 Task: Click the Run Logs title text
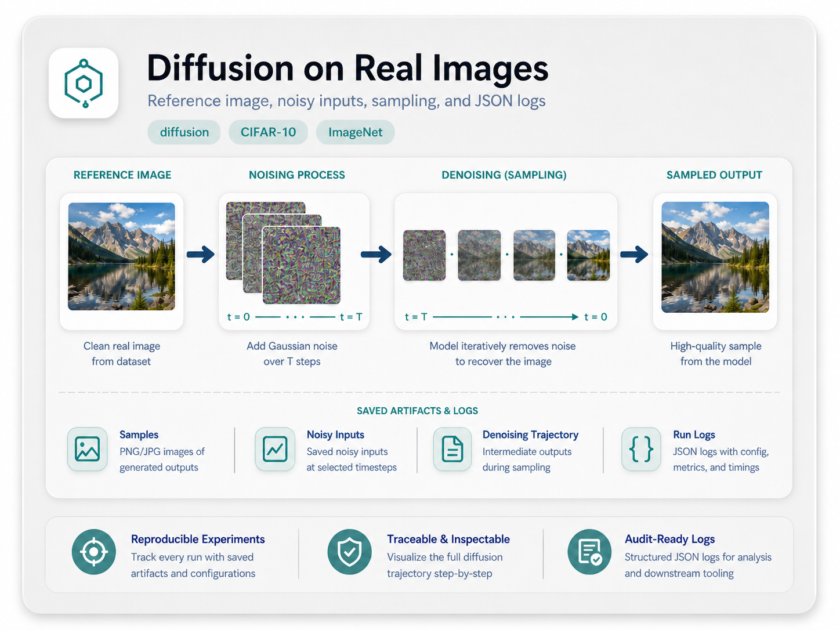point(694,435)
